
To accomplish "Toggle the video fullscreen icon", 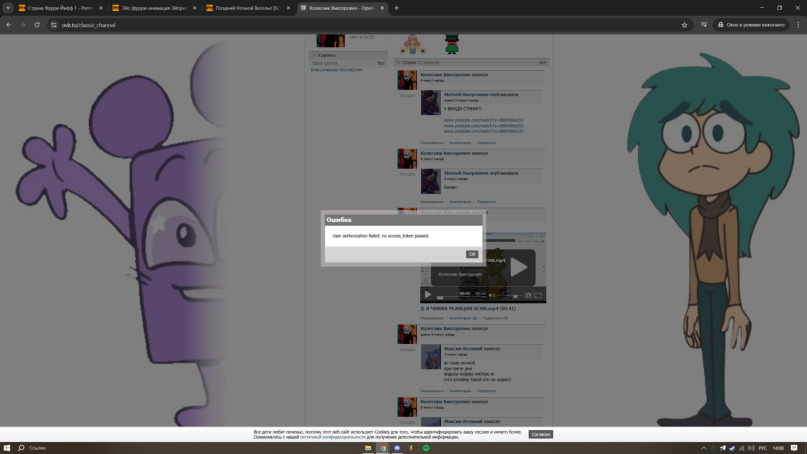I will [538, 295].
